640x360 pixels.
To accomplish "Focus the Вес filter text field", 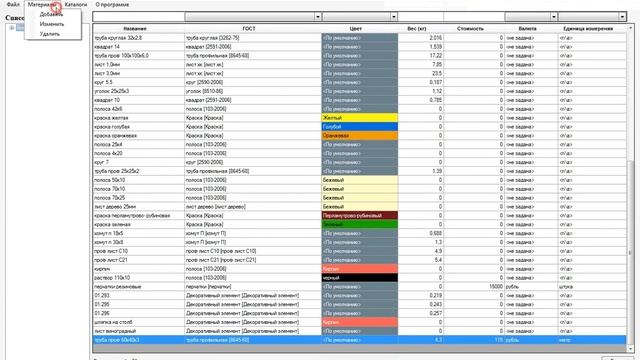I will coord(420,17).
